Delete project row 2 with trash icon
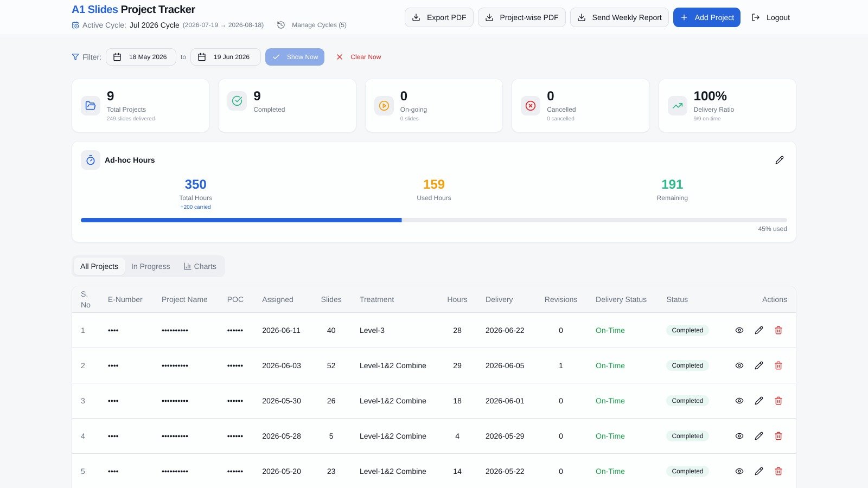868x488 pixels. click(778, 365)
